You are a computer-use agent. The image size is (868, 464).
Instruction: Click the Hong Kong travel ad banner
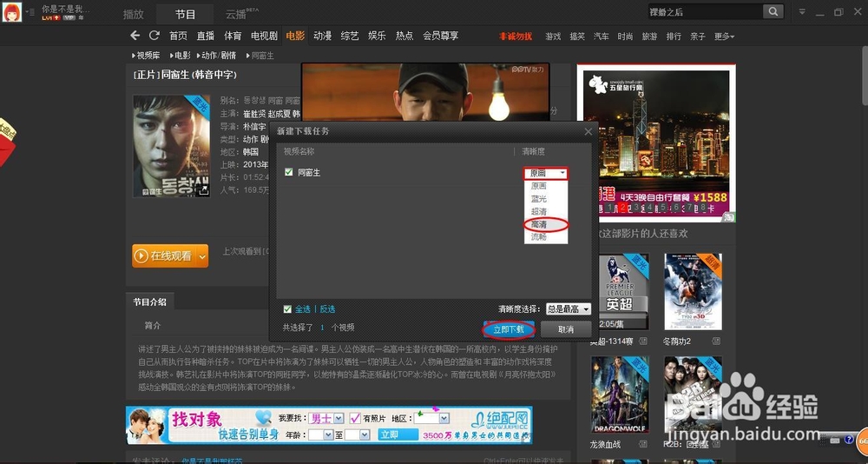656,143
